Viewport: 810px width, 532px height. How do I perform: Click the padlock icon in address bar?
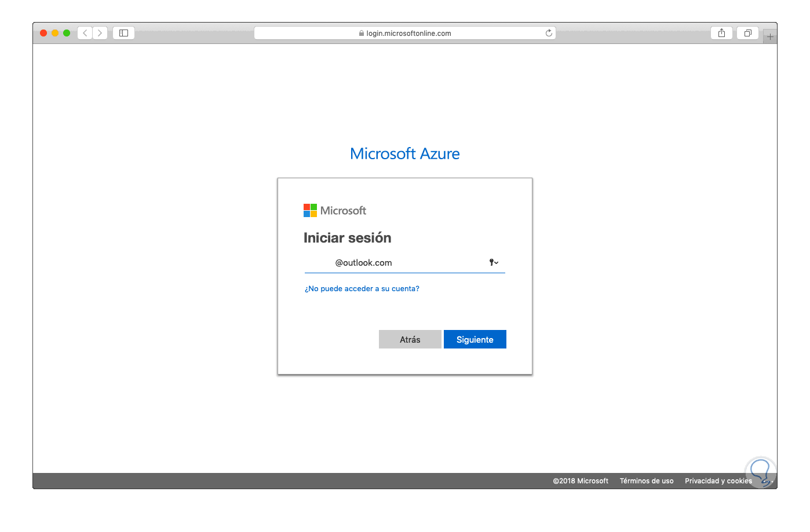click(x=362, y=34)
